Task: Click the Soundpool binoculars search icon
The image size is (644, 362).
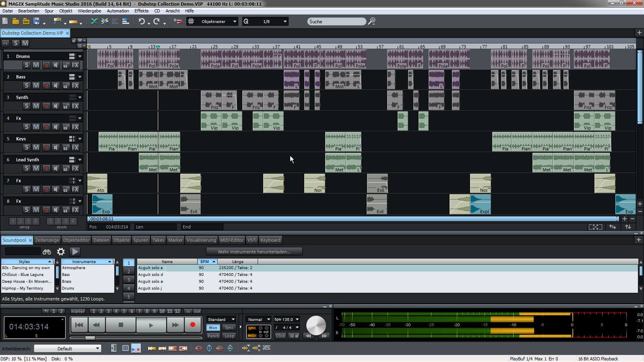Action: pyautogui.click(x=47, y=251)
